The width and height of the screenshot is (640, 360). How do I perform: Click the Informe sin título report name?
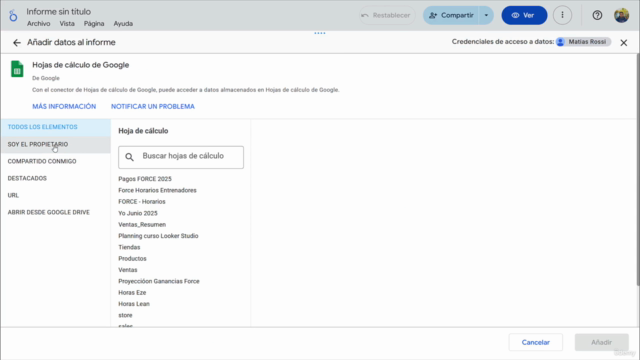click(x=59, y=12)
